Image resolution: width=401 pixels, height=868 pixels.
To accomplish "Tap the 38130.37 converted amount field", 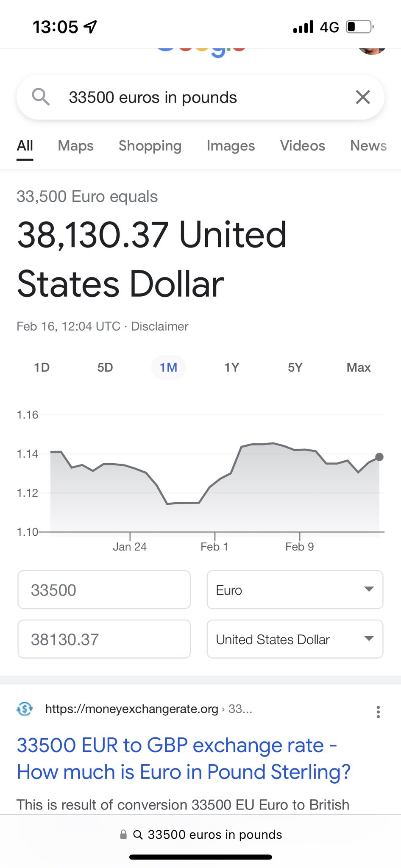I will 104,639.
